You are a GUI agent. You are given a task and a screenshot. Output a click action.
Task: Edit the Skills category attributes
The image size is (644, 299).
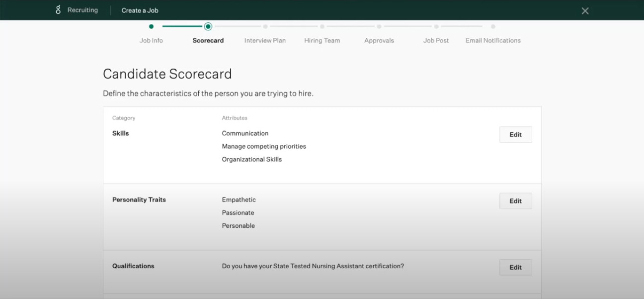coord(515,135)
